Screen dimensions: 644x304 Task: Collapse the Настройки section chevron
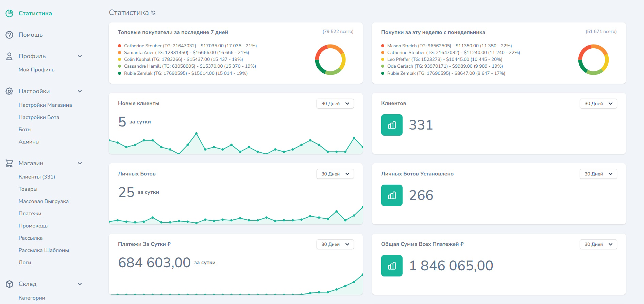click(80, 91)
